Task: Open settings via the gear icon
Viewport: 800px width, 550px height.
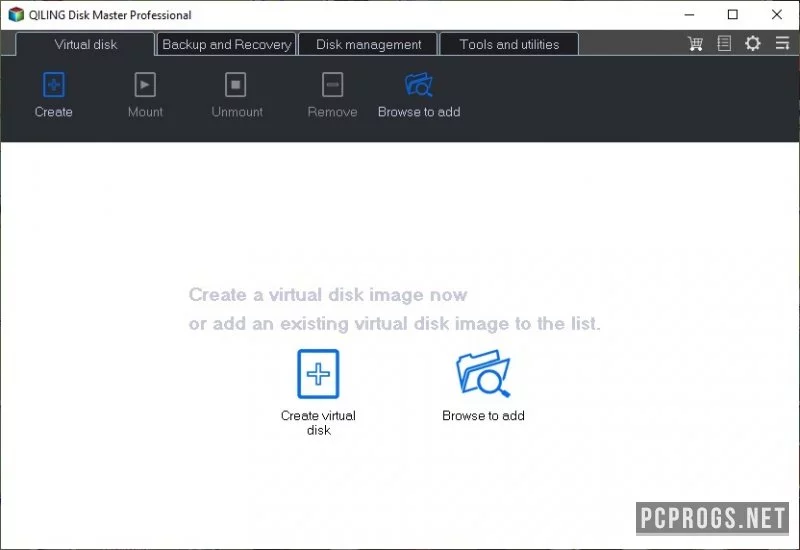Action: [753, 43]
